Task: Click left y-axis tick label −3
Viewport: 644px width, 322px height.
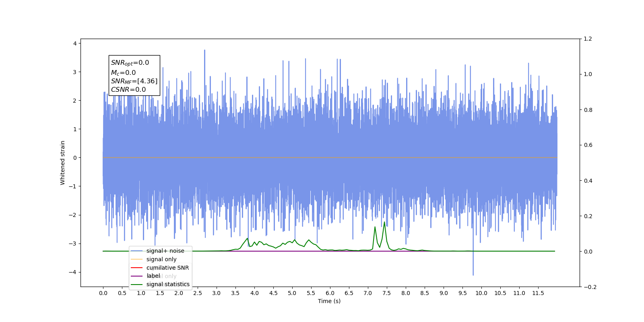Action: (x=73, y=244)
